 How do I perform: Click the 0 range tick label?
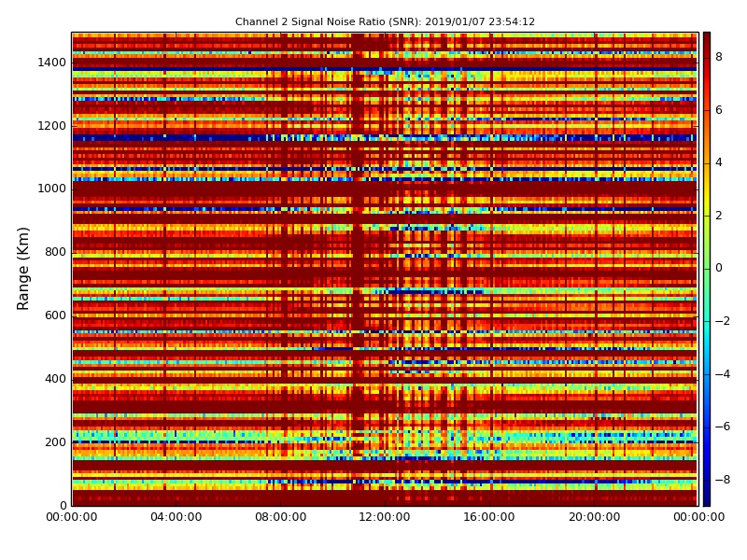(x=63, y=505)
